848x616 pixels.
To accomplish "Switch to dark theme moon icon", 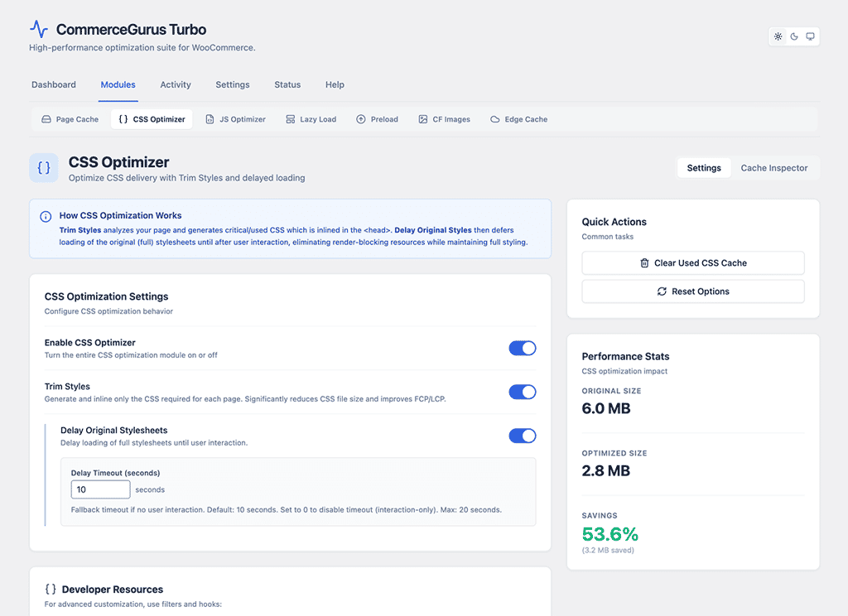I will (x=794, y=36).
